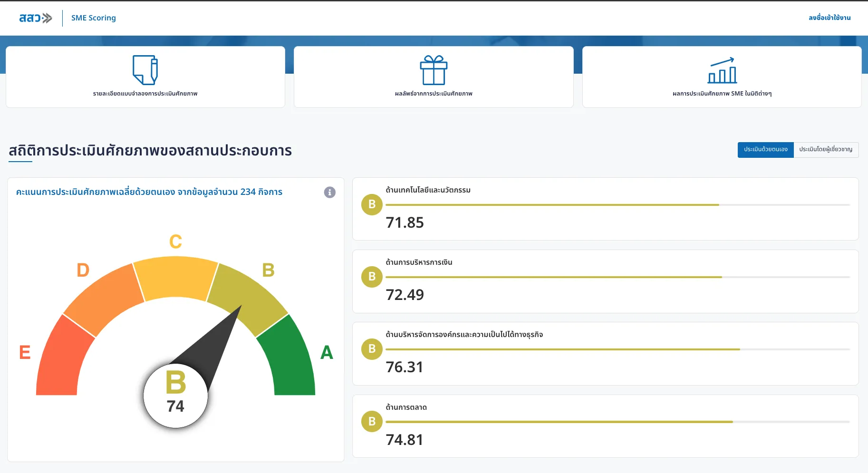The image size is (868, 473).
Task: Open the SME Scoring header link
Action: pyautogui.click(x=93, y=18)
